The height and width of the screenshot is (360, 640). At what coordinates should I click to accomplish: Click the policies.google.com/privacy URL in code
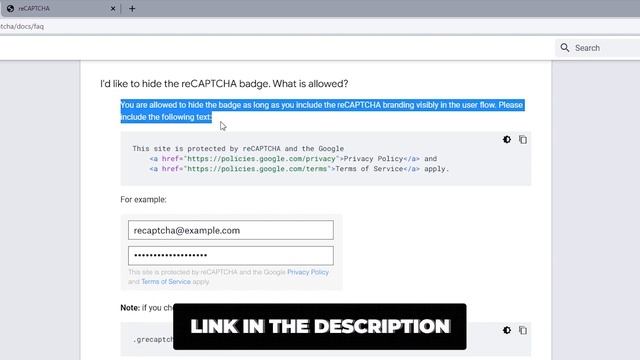click(x=261, y=159)
